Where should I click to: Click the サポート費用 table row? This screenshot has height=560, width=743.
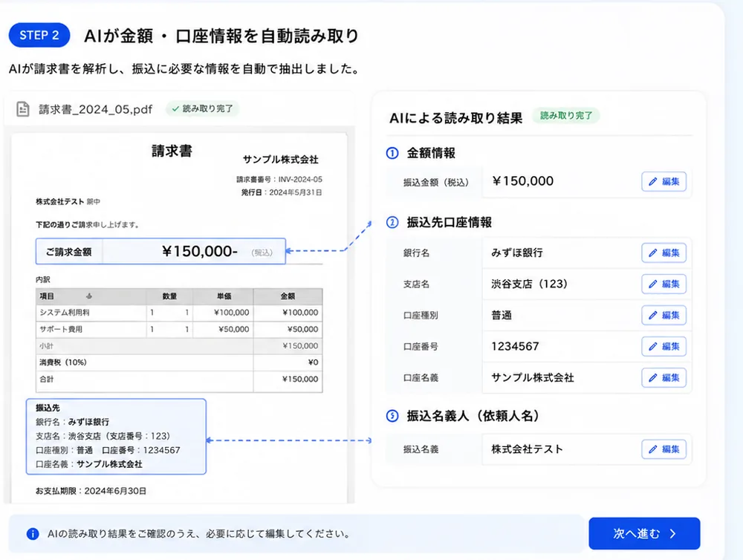[179, 329]
